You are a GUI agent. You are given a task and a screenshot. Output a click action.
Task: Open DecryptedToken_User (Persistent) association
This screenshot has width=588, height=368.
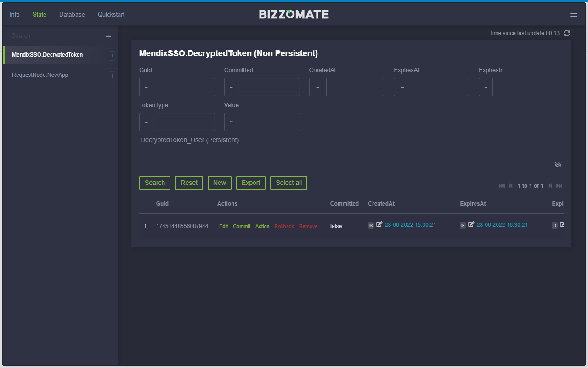tap(190, 140)
